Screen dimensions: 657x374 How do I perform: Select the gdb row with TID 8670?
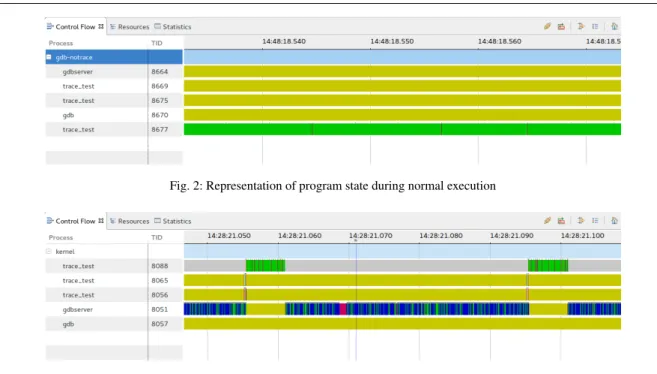(114, 115)
